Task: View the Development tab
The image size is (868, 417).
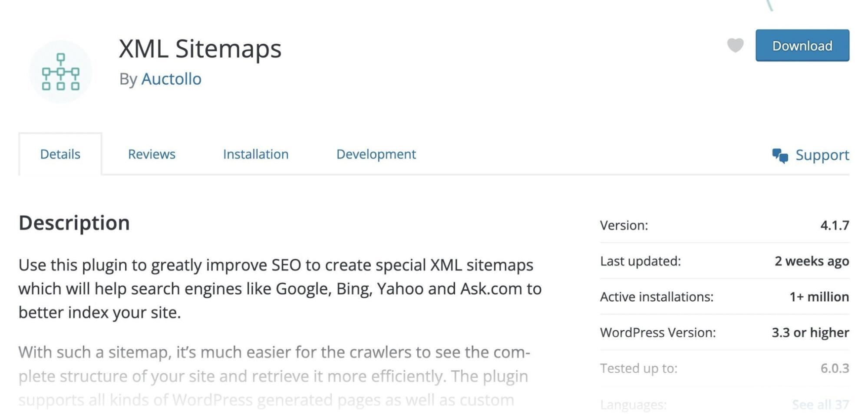Action: coord(375,154)
